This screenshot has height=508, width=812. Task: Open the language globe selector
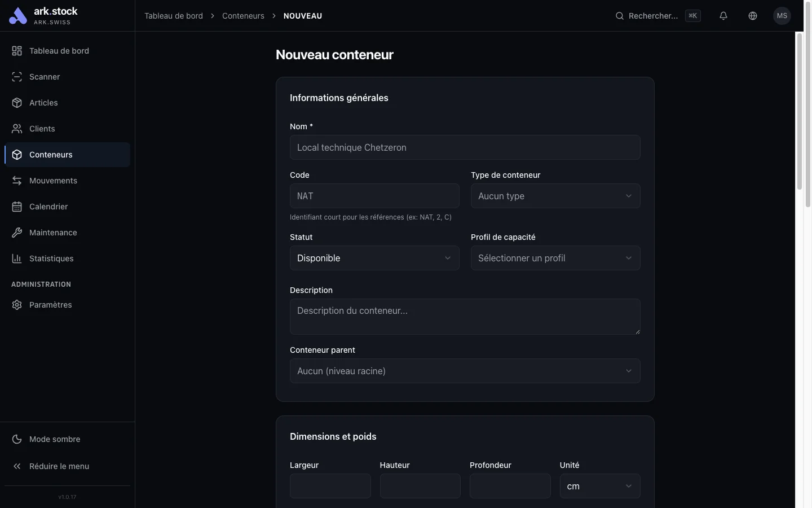(x=753, y=16)
